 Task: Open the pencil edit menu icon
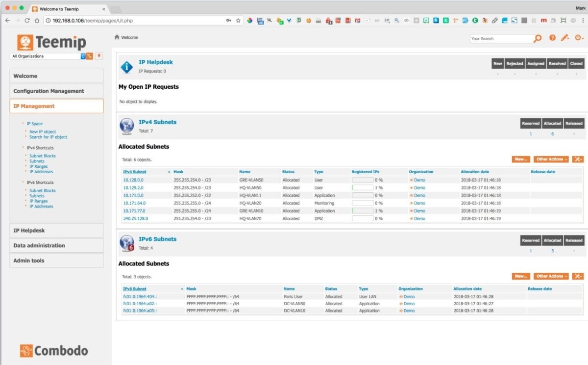[565, 38]
